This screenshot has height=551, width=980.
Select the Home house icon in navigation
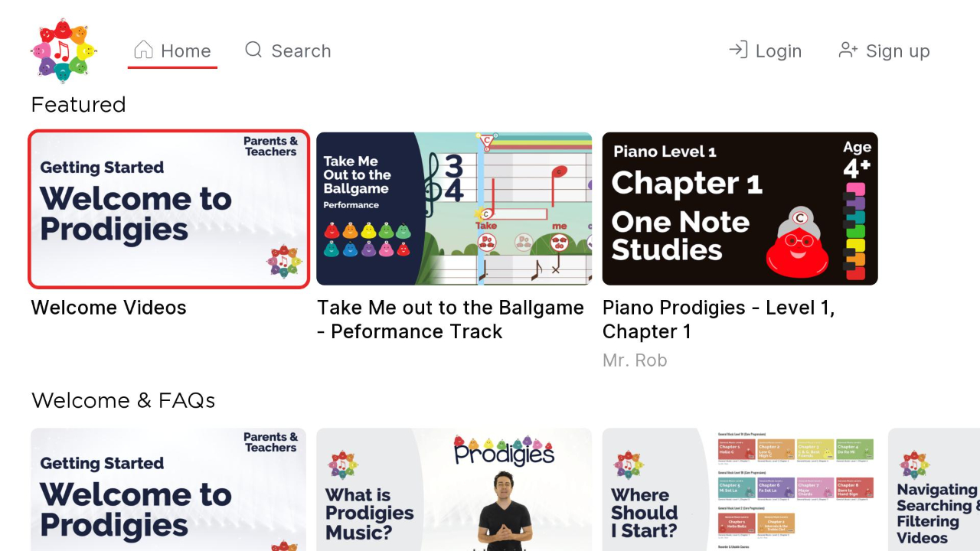(x=143, y=49)
